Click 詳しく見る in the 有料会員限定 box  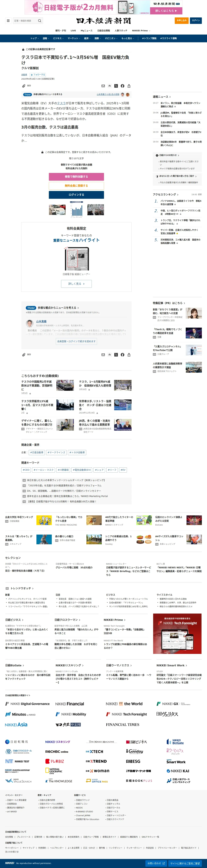click(x=76, y=284)
